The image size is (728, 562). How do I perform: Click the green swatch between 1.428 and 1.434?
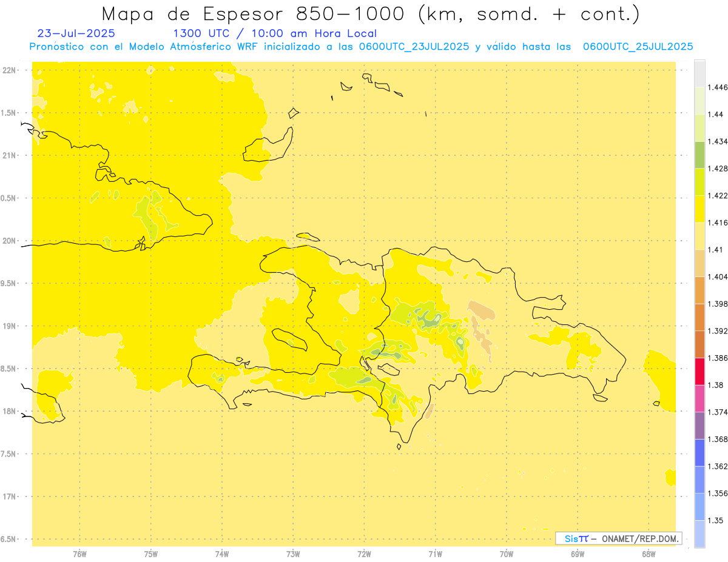699,155
